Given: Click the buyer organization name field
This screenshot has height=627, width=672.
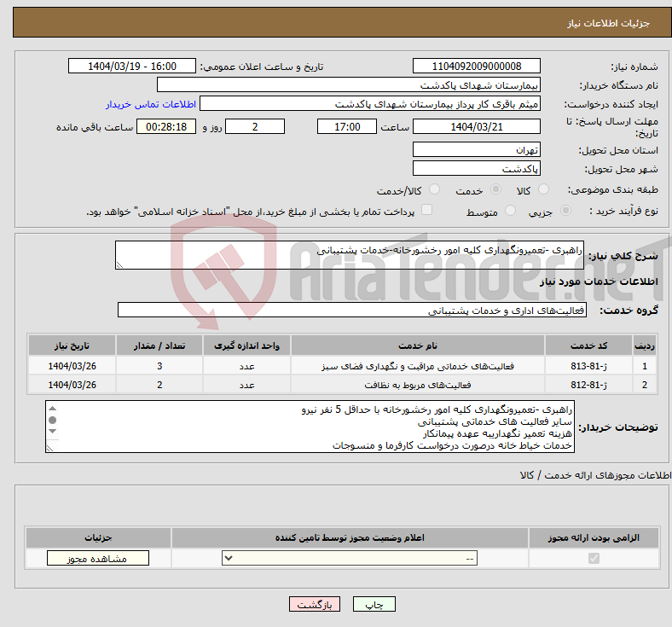Looking at the screenshot, I should point(349,84).
